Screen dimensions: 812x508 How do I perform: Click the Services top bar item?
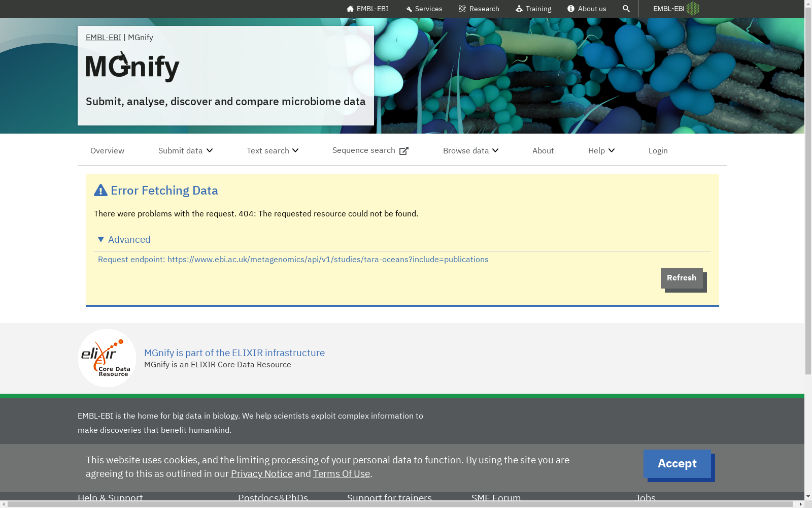[x=424, y=9]
